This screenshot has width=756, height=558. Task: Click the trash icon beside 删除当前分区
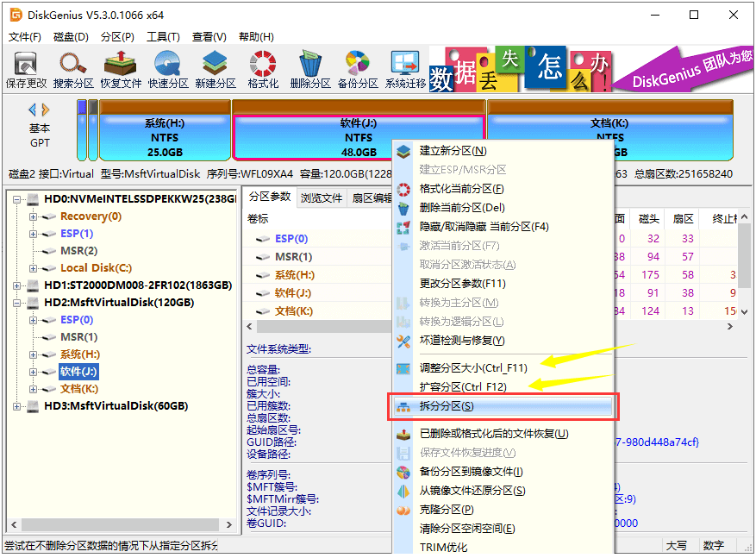click(x=403, y=209)
